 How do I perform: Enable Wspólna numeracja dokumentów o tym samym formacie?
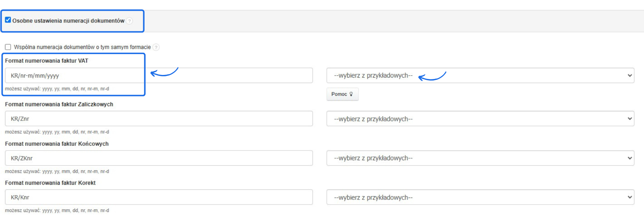click(x=8, y=47)
